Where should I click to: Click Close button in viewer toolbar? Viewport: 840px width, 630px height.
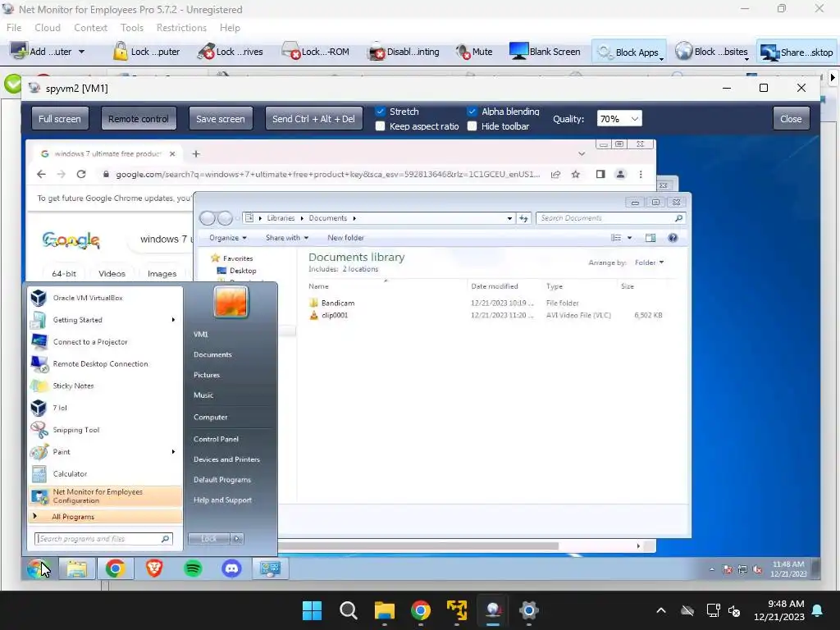(791, 118)
